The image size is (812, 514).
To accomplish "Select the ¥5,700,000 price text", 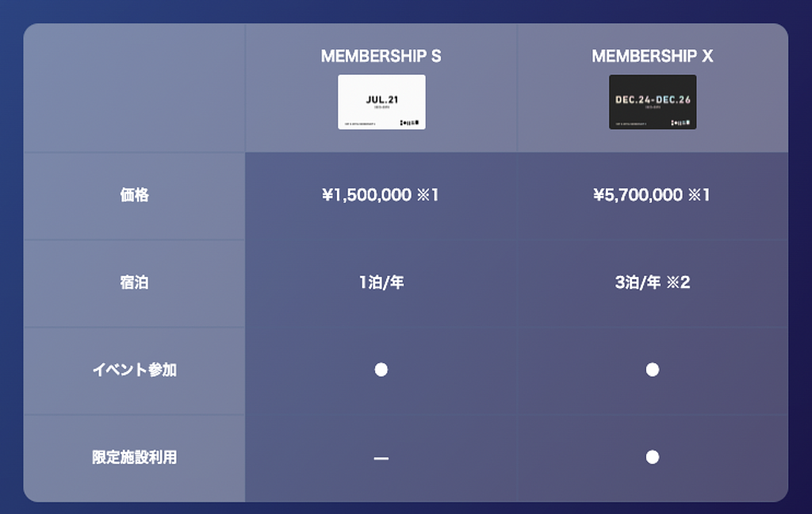I will tap(638, 195).
